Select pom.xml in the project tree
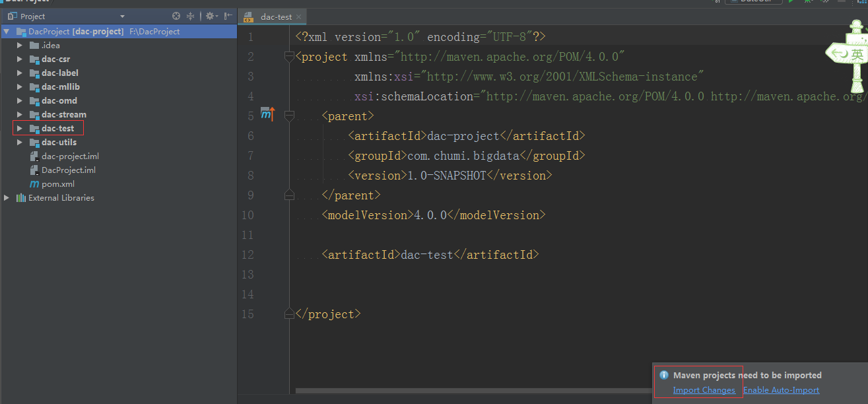 coord(58,184)
